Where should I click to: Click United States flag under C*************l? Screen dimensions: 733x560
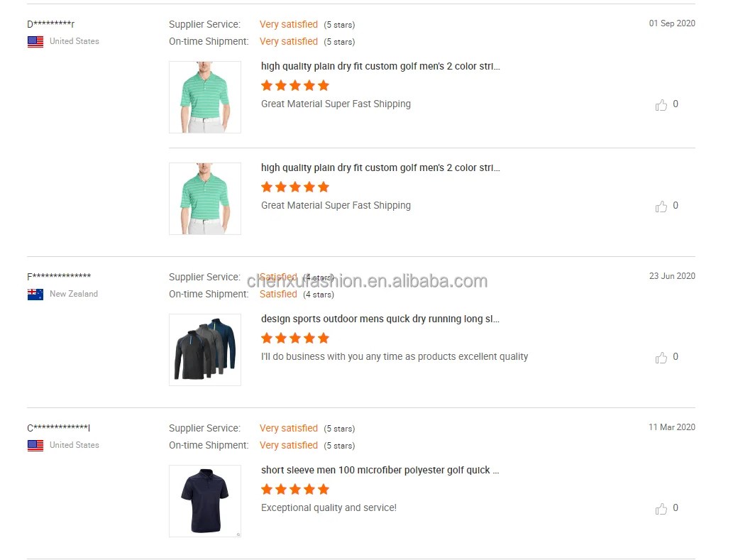pyautogui.click(x=35, y=446)
